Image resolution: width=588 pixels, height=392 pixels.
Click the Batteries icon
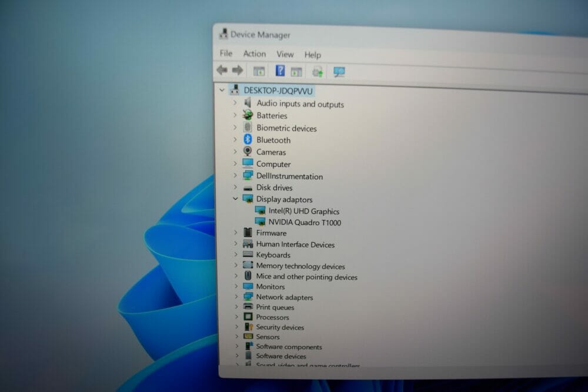(248, 115)
